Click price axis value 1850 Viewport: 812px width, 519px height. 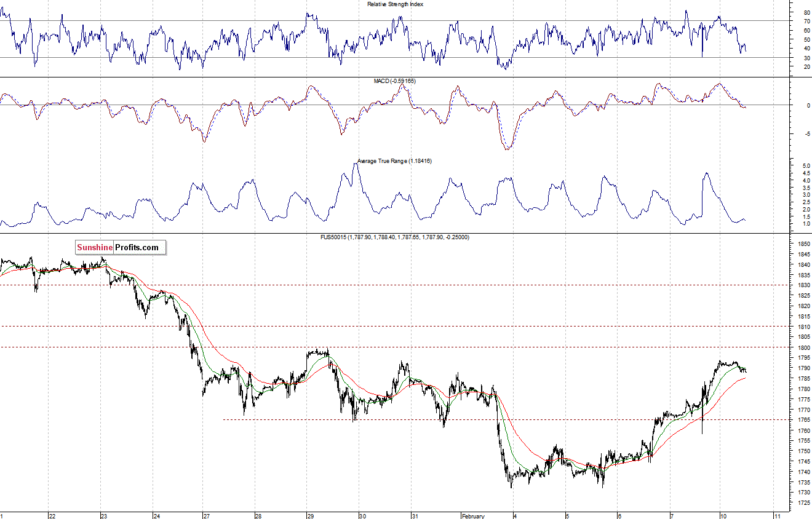(803, 244)
